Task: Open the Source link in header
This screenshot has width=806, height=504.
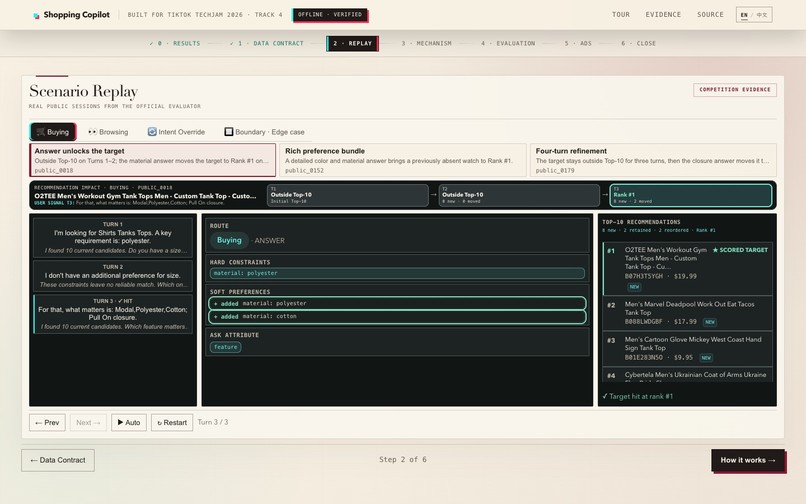Action: (x=710, y=14)
